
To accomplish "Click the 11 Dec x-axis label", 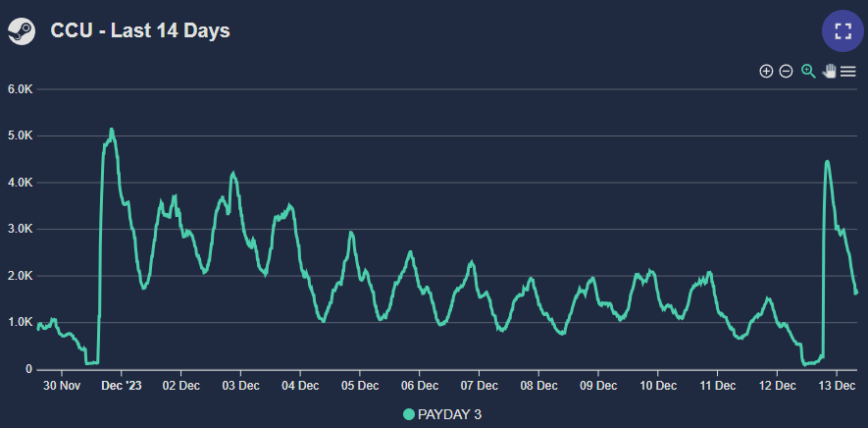I will (717, 386).
